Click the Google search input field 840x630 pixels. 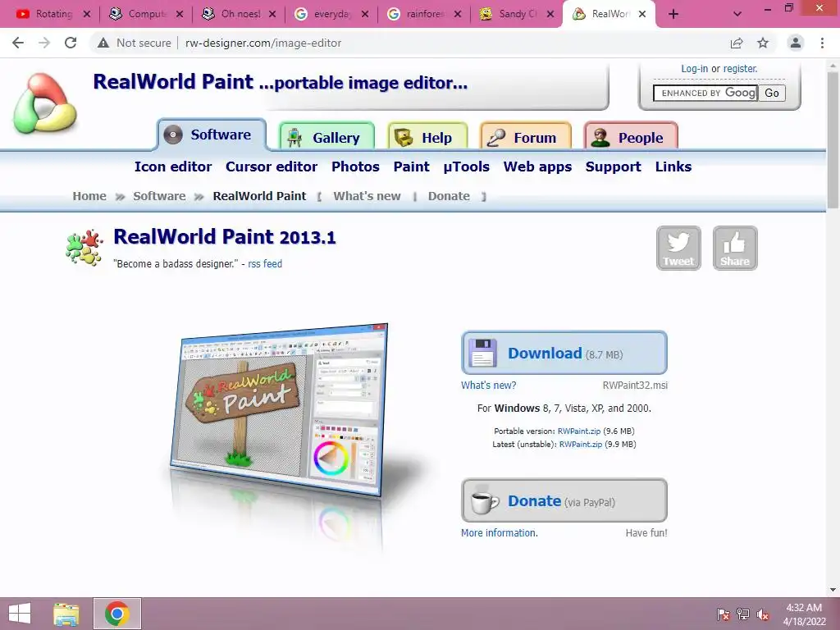click(x=705, y=94)
